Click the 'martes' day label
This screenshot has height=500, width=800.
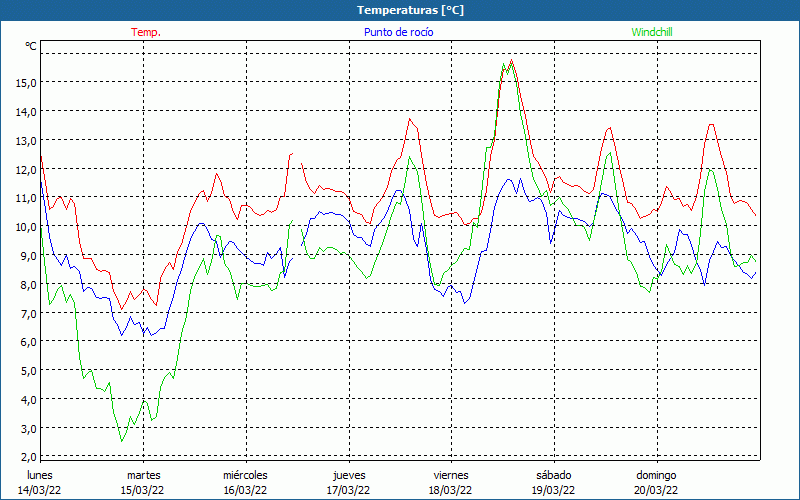click(x=143, y=475)
